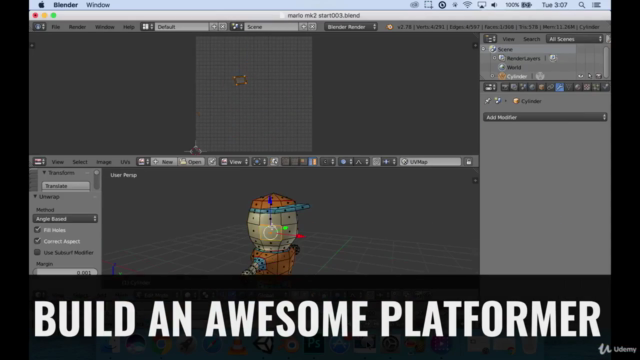Open the World properties tab icon

click(x=532, y=87)
